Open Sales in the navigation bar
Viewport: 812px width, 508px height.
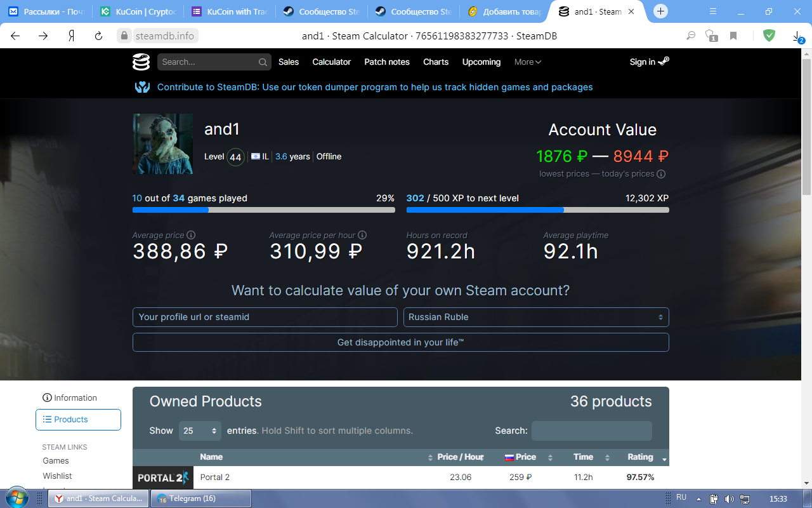click(289, 62)
